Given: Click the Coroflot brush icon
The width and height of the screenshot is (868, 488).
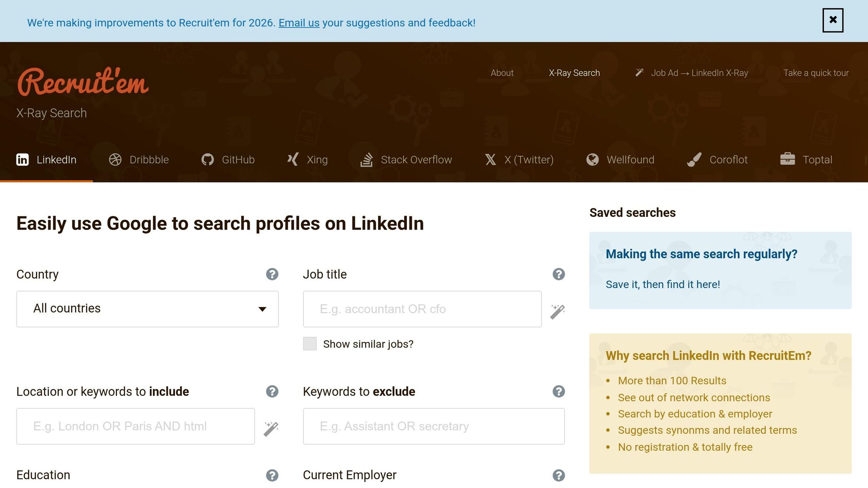Looking at the screenshot, I should click(694, 160).
